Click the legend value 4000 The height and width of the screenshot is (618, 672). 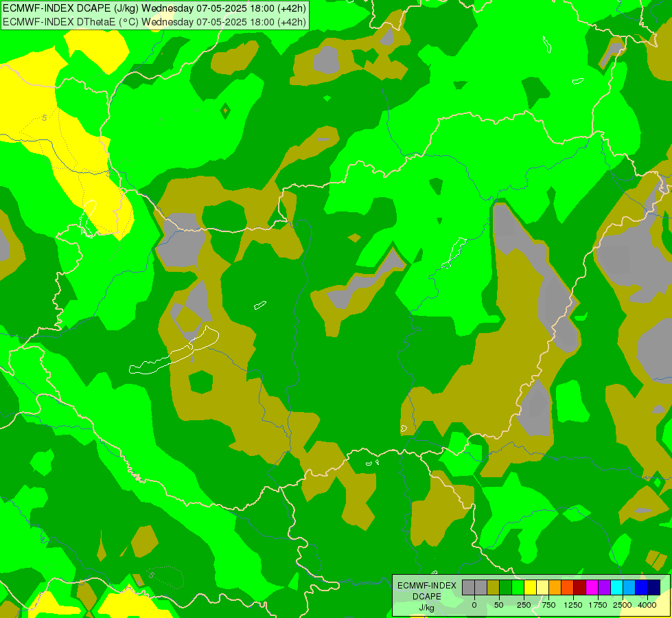[x=647, y=605]
